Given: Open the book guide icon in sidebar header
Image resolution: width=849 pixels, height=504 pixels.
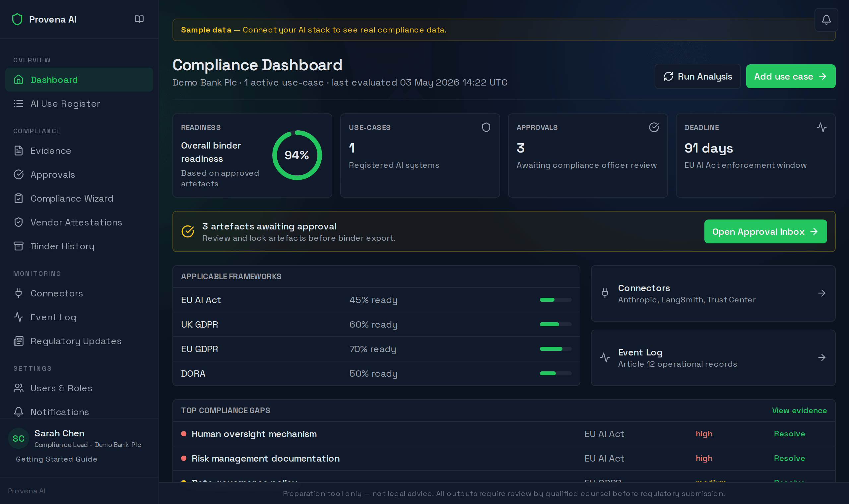Looking at the screenshot, I should coord(139,19).
